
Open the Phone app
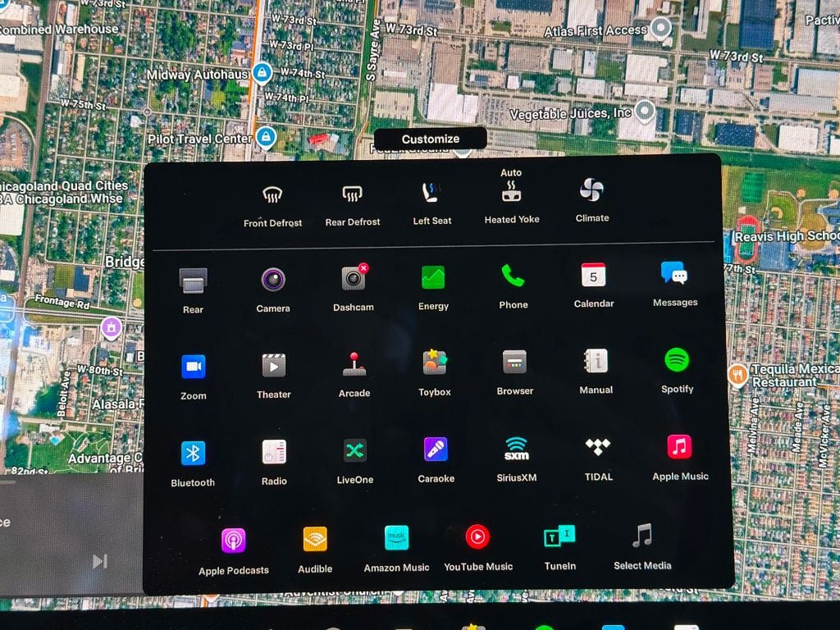point(513,276)
